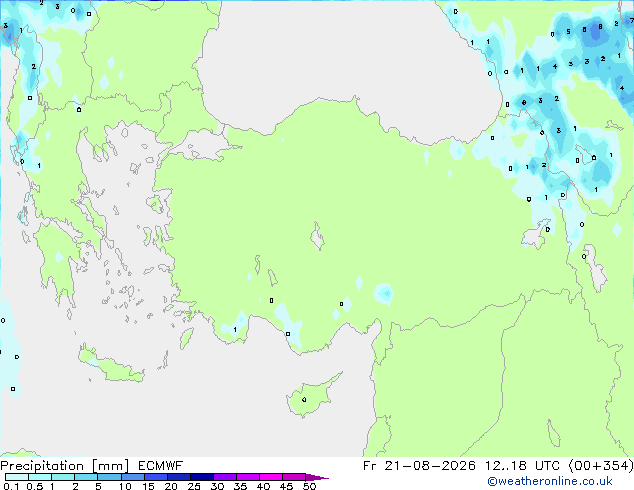Click the precipitation value on Cyprus

coord(304,400)
